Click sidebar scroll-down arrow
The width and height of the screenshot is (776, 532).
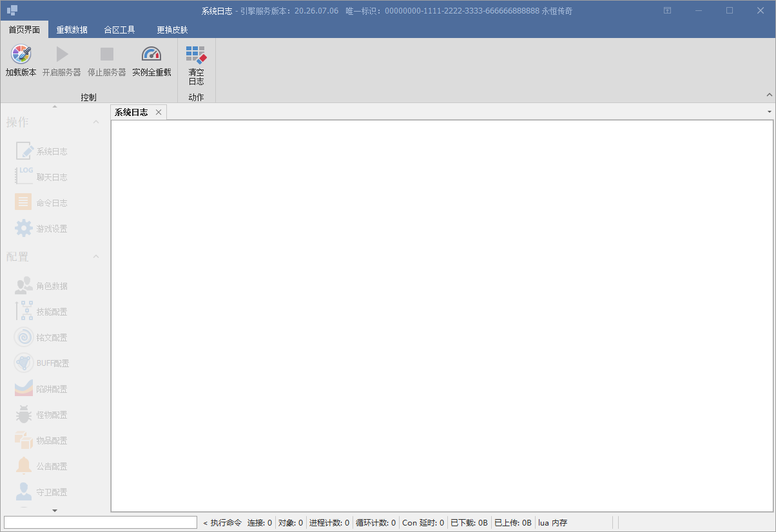click(x=55, y=510)
